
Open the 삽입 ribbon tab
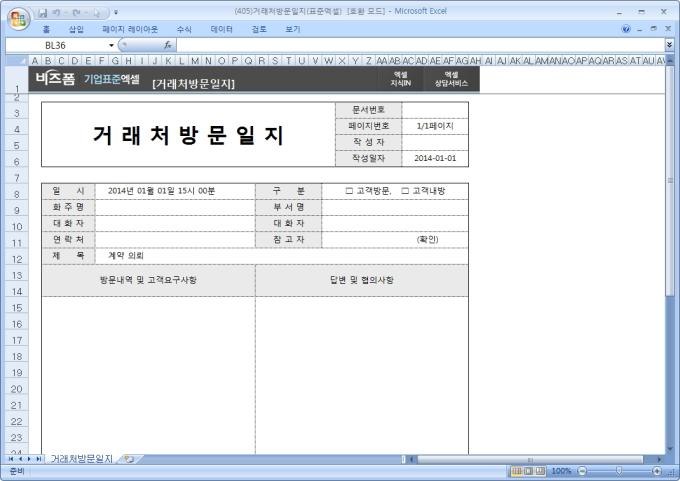pos(76,29)
